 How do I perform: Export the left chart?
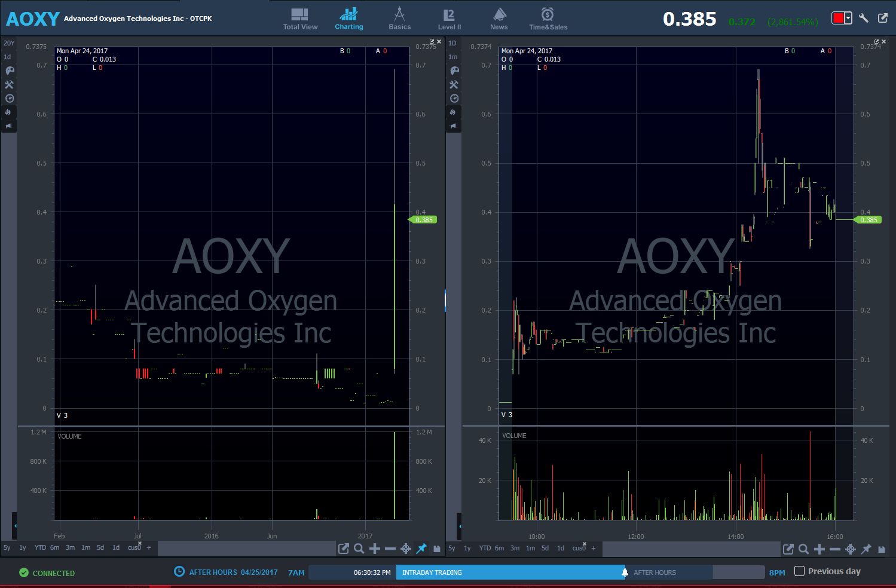(x=344, y=549)
